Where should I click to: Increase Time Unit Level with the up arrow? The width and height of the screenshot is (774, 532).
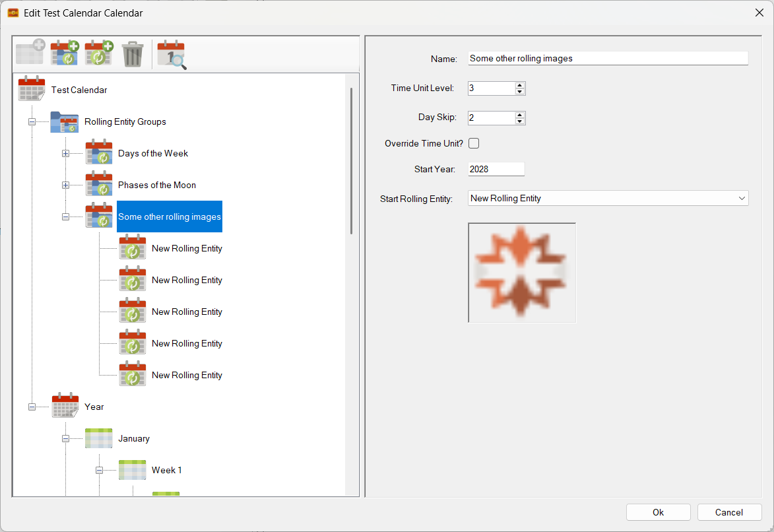tap(520, 85)
